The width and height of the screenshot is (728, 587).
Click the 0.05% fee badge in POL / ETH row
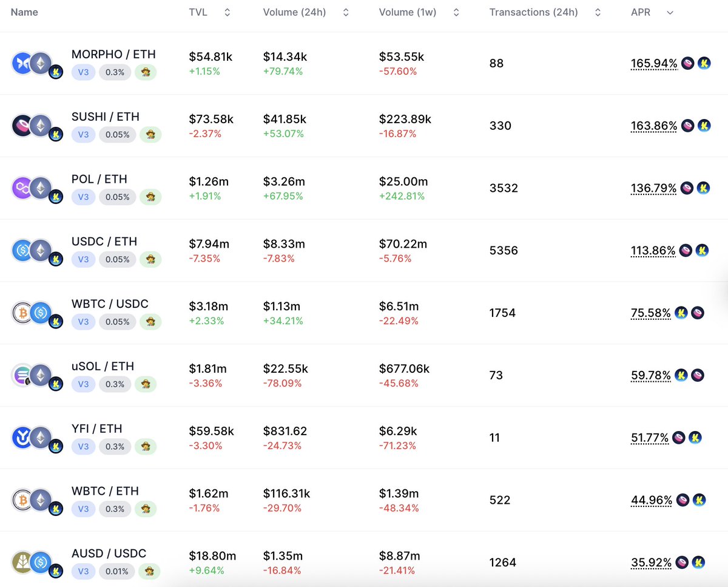point(117,197)
